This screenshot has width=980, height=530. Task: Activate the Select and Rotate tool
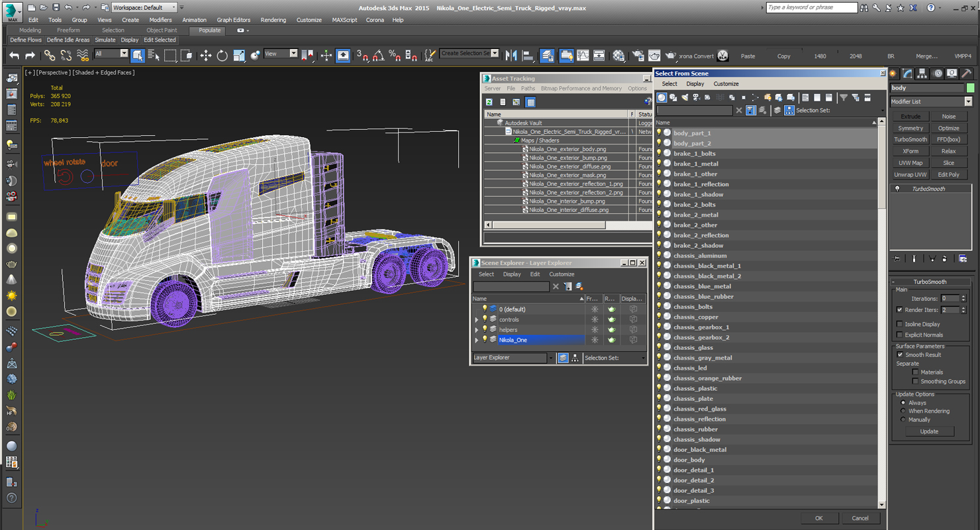click(x=222, y=56)
